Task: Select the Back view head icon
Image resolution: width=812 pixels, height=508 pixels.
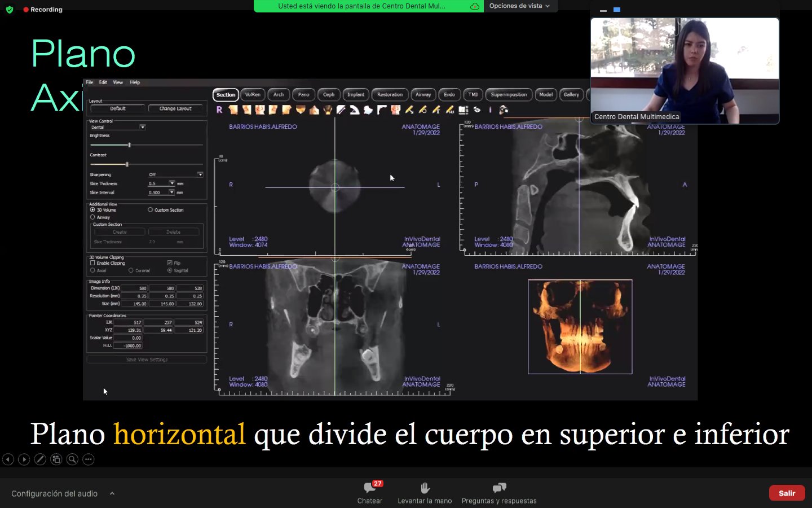Action: click(328, 110)
